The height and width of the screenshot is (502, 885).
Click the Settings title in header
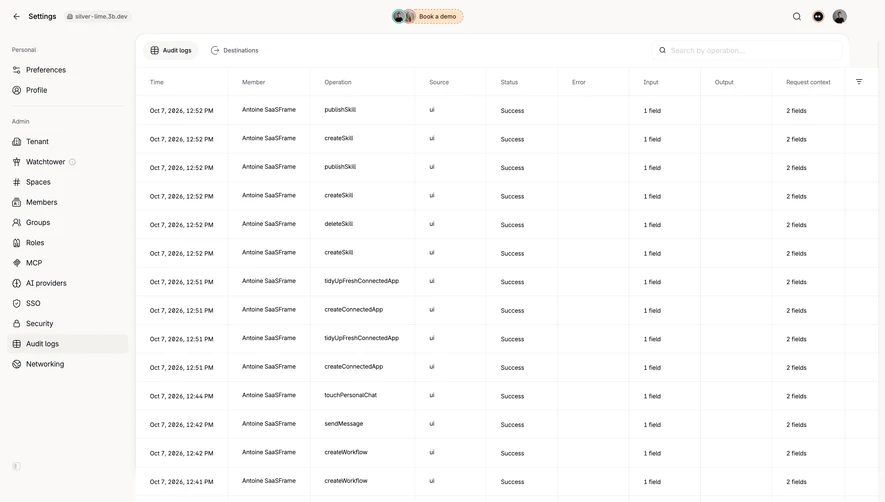coord(42,16)
